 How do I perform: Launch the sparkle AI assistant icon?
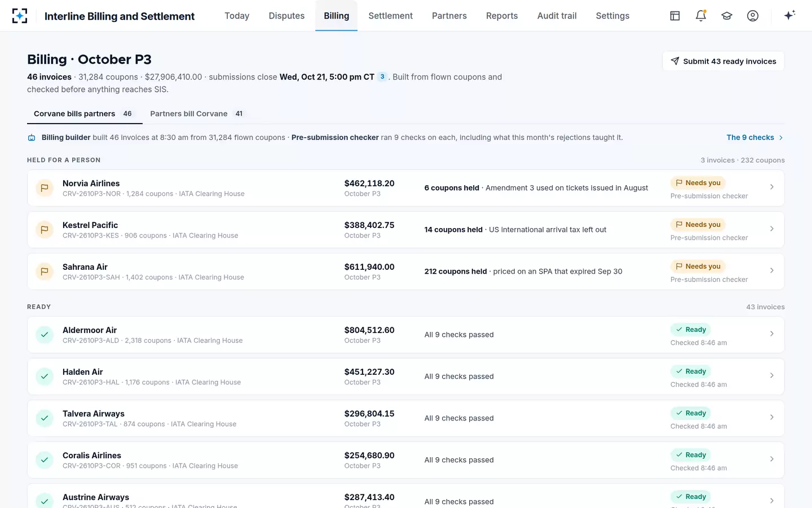[x=789, y=15]
